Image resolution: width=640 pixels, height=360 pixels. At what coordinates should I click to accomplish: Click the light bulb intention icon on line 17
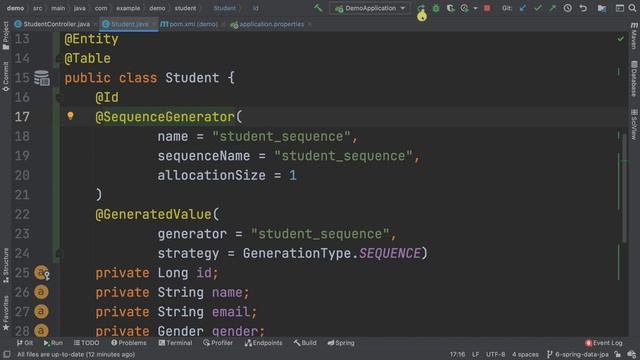click(x=70, y=116)
